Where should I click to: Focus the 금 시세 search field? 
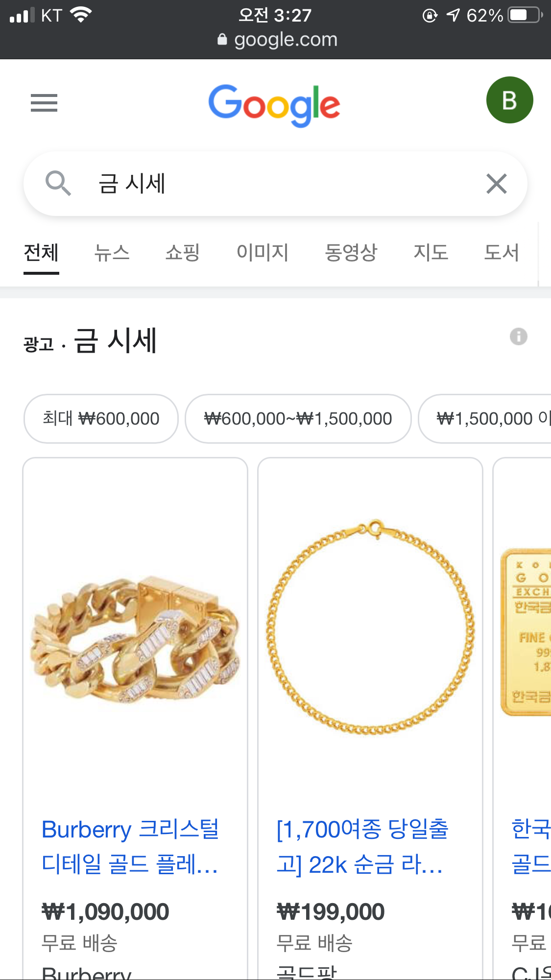pyautogui.click(x=275, y=184)
